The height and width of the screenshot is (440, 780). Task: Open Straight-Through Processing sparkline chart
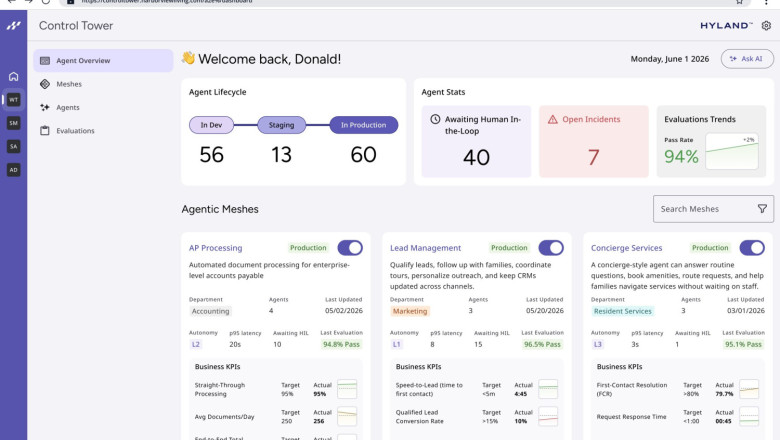[x=347, y=389]
